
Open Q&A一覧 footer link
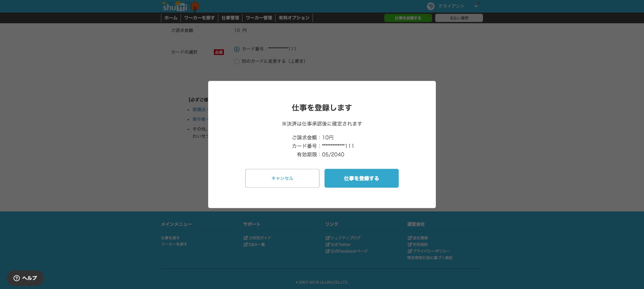pyautogui.click(x=257, y=244)
